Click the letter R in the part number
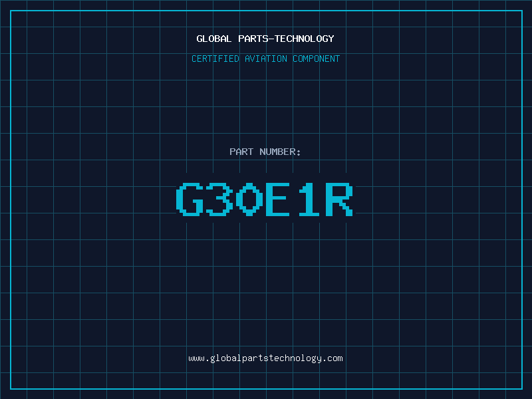 tap(338, 199)
